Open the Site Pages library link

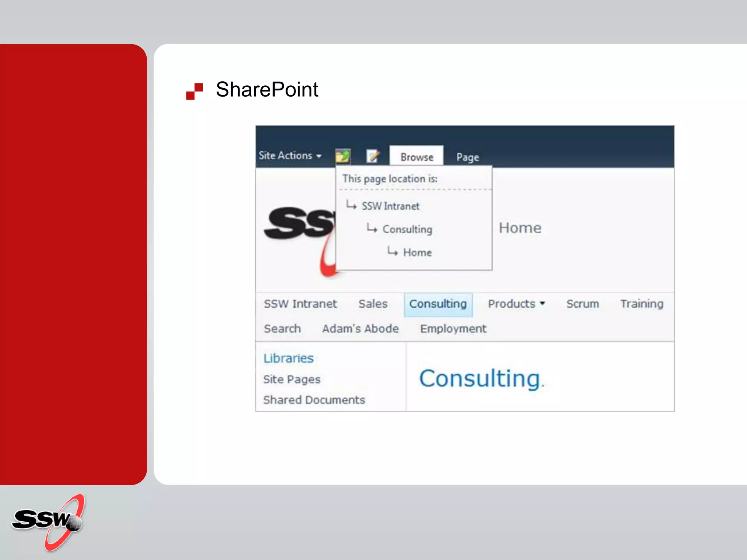pos(292,380)
